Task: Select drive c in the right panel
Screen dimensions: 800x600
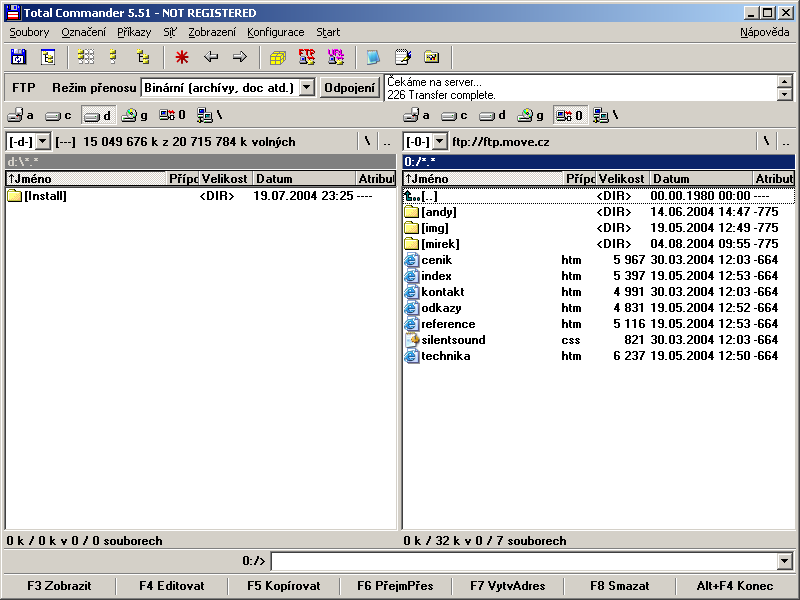Action: pyautogui.click(x=455, y=115)
